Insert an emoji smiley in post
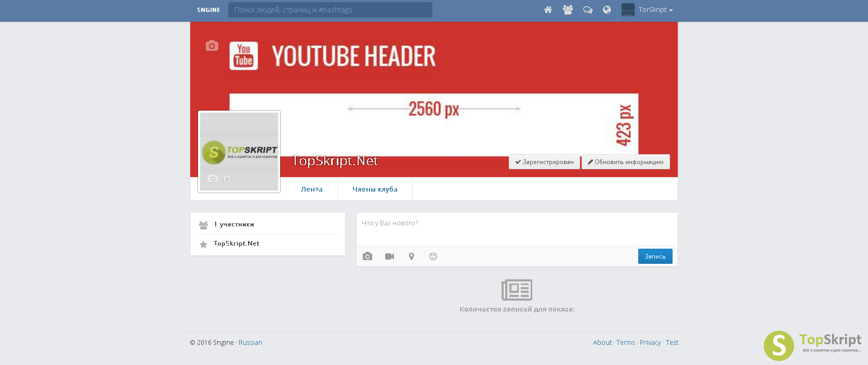868x365 pixels. pyautogui.click(x=433, y=256)
